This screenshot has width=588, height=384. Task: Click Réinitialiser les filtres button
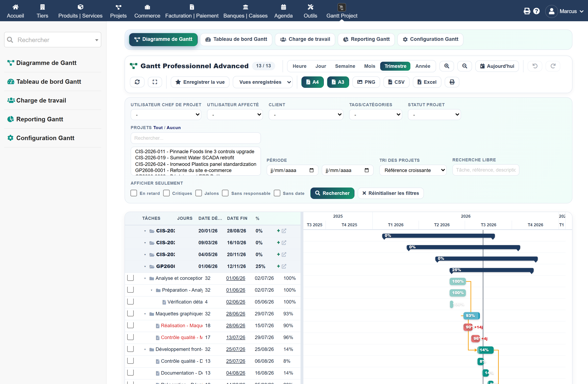391,193
